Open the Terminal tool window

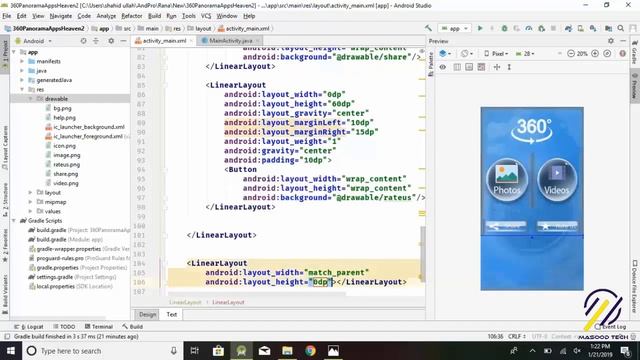tap(99, 327)
